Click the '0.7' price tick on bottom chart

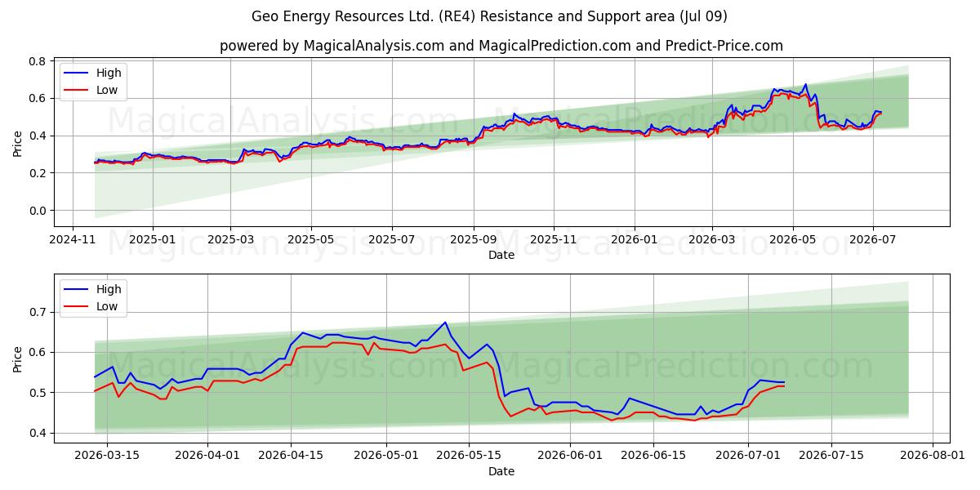point(36,312)
